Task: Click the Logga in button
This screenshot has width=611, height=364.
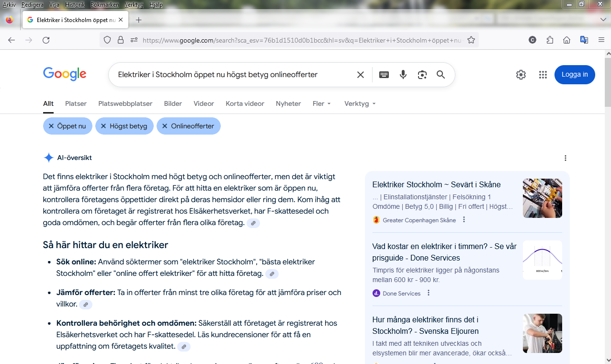Action: [575, 75]
